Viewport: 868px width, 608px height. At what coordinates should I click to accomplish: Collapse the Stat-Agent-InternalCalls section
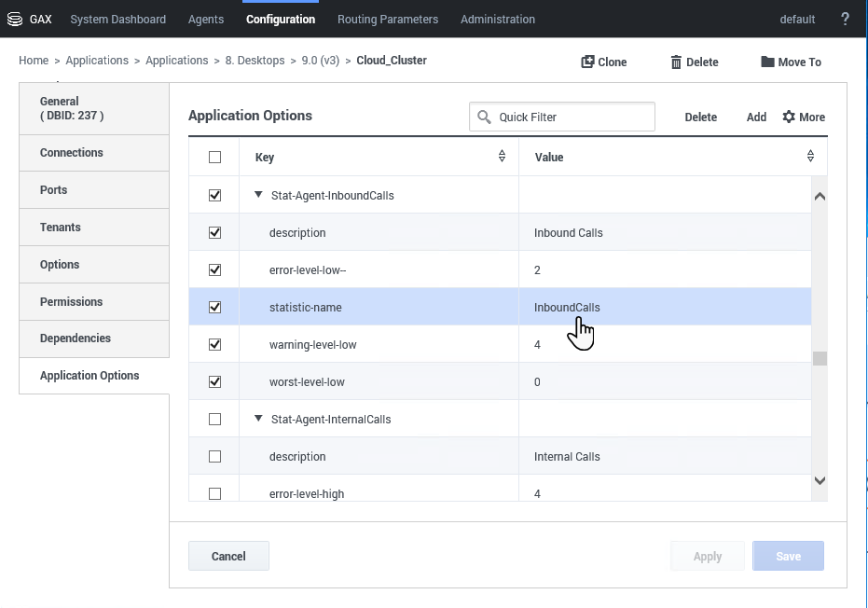click(258, 420)
